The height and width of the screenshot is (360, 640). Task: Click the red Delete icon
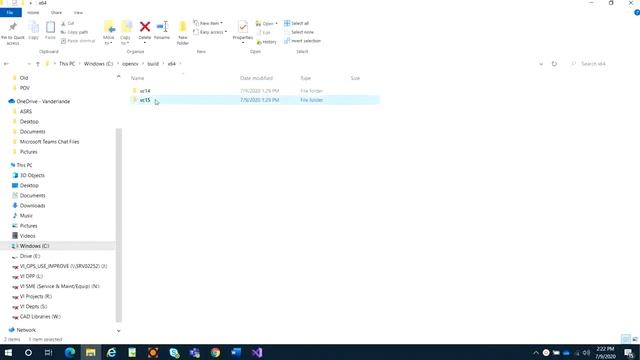tap(144, 27)
